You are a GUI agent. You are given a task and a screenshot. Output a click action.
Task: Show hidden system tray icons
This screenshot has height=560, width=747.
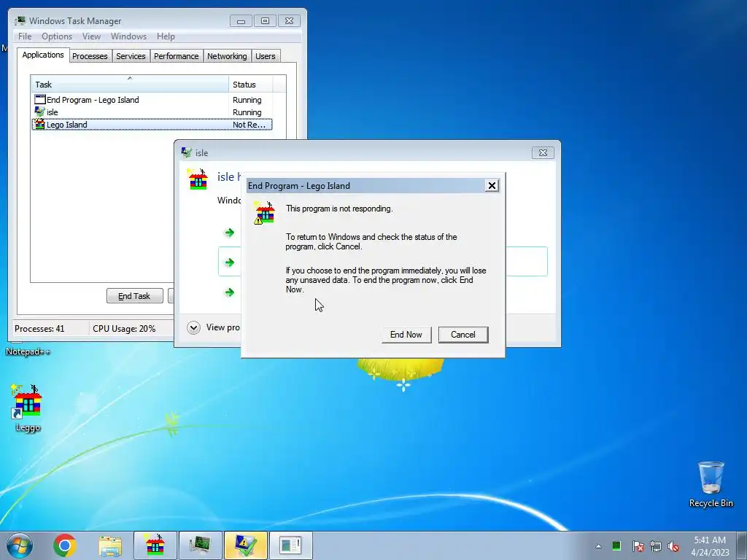coord(598,546)
